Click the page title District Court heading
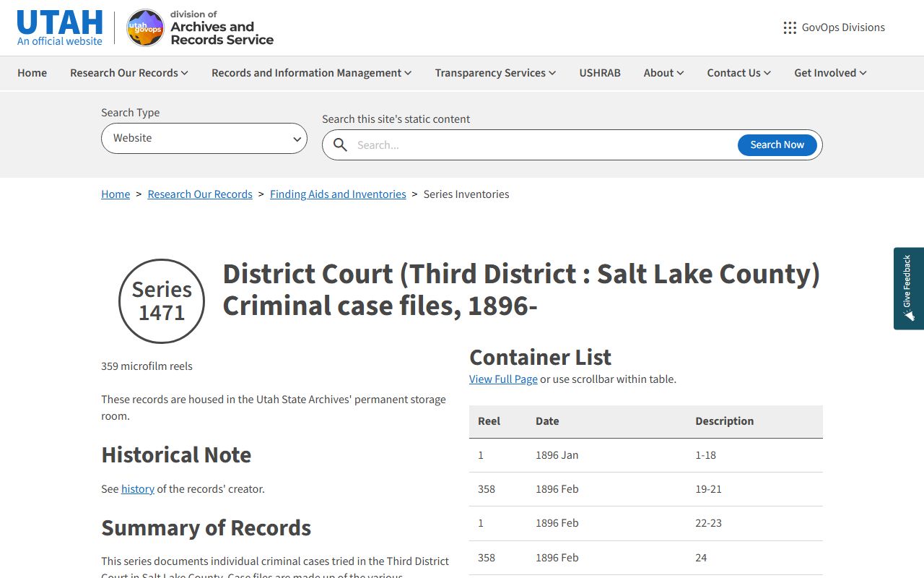Screen dimensions: 924x578 521,290
